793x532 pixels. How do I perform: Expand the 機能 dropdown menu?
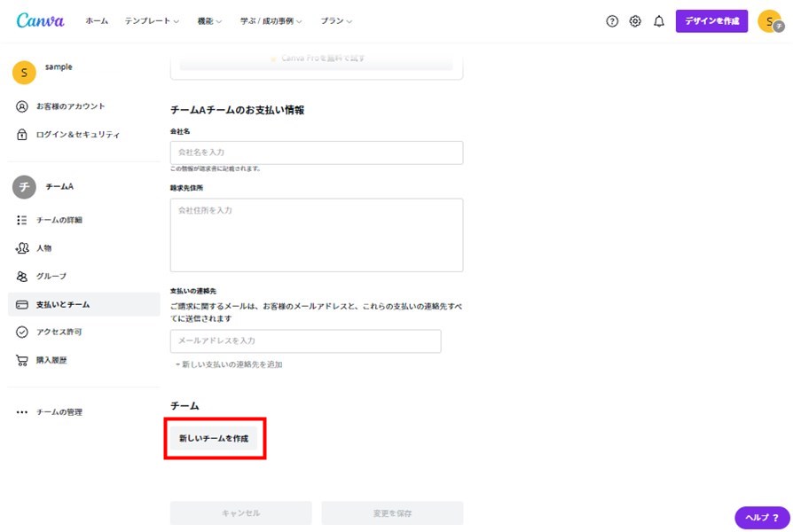209,21
